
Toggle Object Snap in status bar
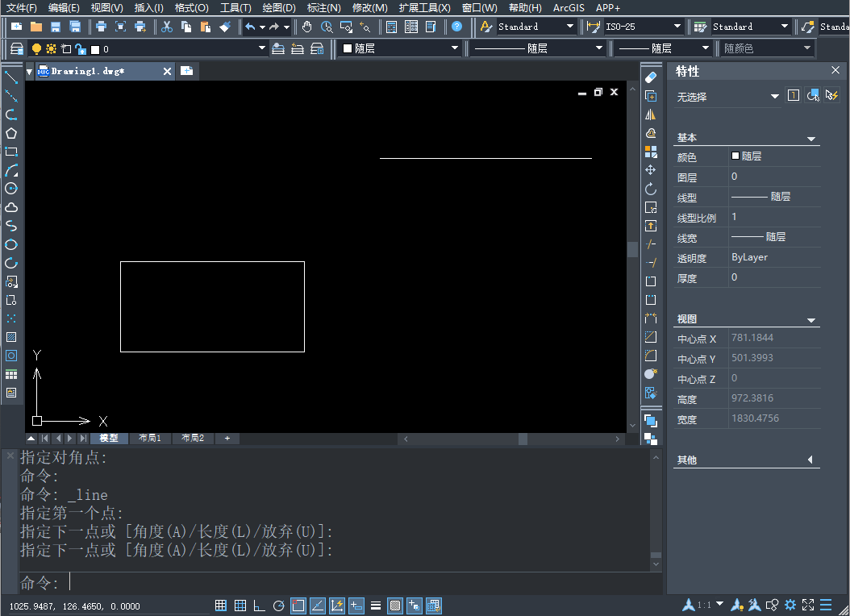298,606
